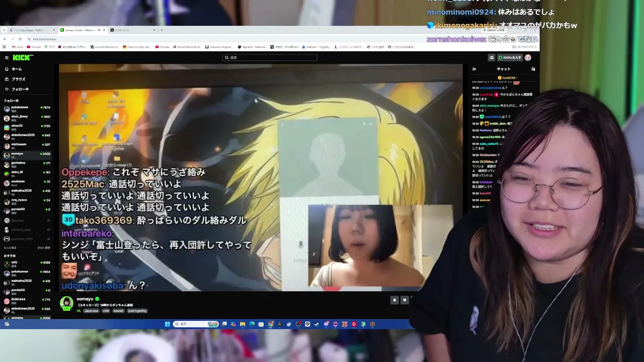Toggle notification bell for oomayu

[394, 300]
